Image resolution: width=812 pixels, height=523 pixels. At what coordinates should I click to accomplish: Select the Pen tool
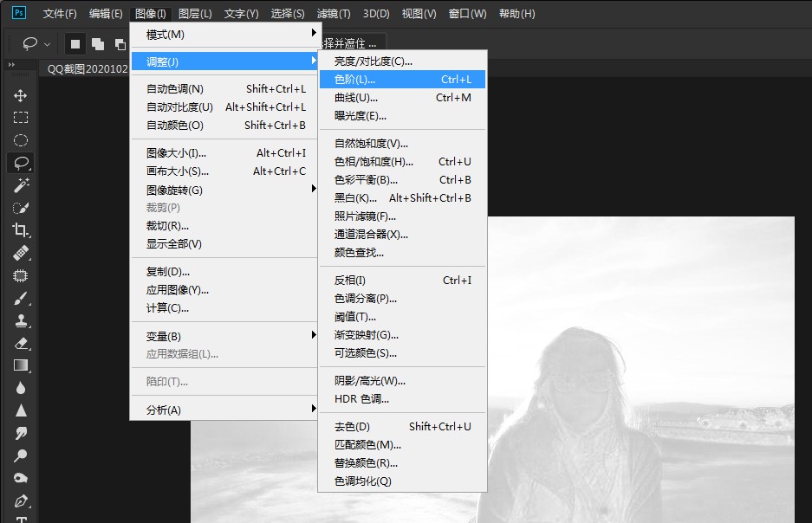click(x=21, y=500)
